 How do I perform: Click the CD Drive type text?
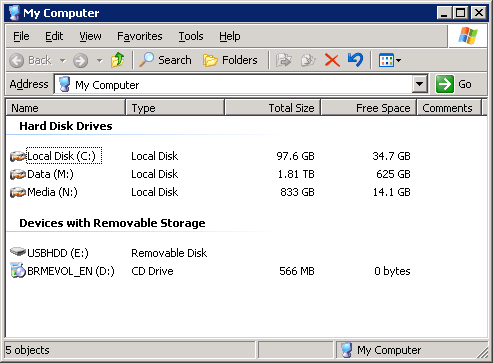click(152, 271)
